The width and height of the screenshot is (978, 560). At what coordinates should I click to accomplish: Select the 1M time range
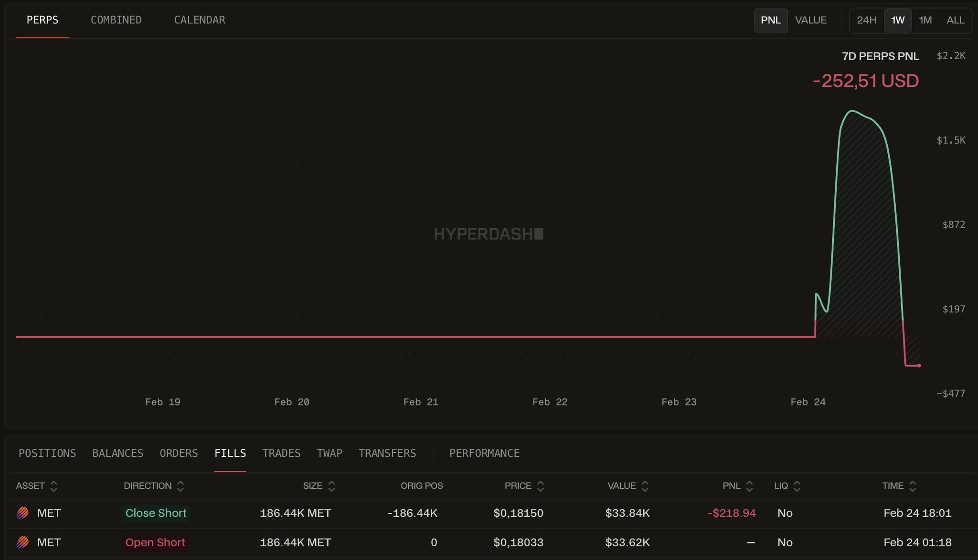tap(925, 21)
